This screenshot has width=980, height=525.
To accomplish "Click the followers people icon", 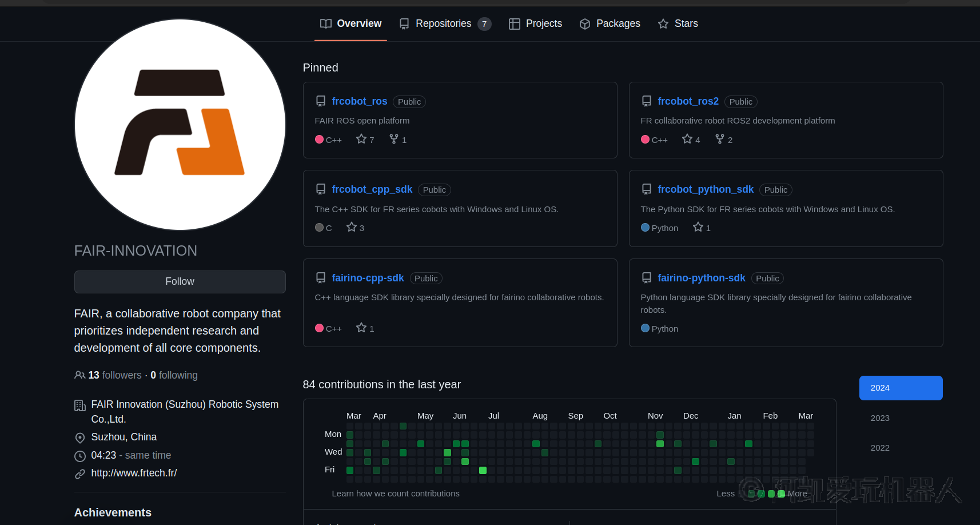I will tap(79, 375).
